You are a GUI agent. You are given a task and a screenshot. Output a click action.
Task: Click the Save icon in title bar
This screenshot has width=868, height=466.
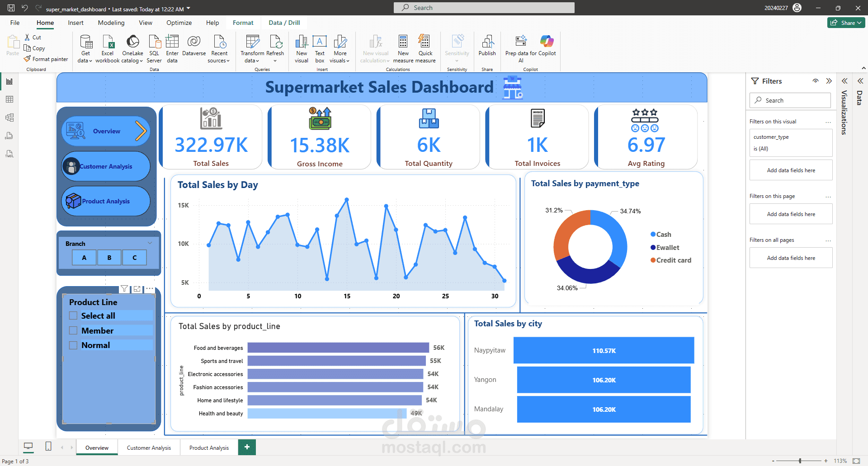tap(11, 8)
